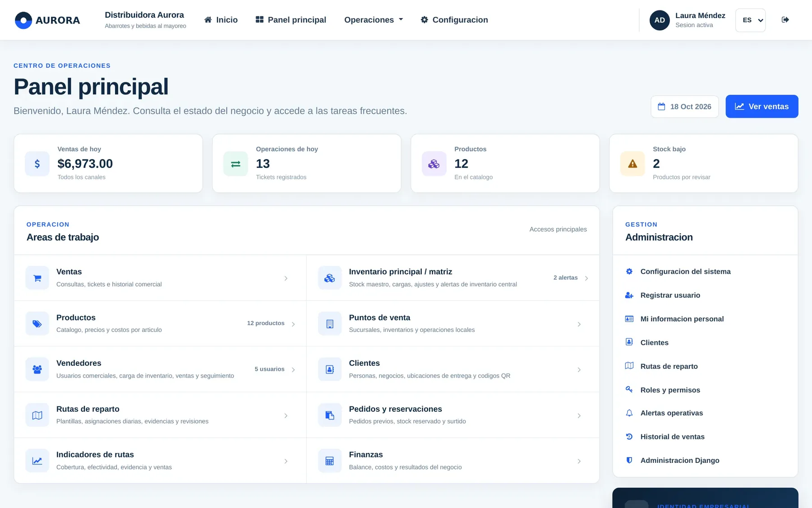This screenshot has width=812, height=508.
Task: Click the warning icon on Stock bajo card
Action: (632, 163)
